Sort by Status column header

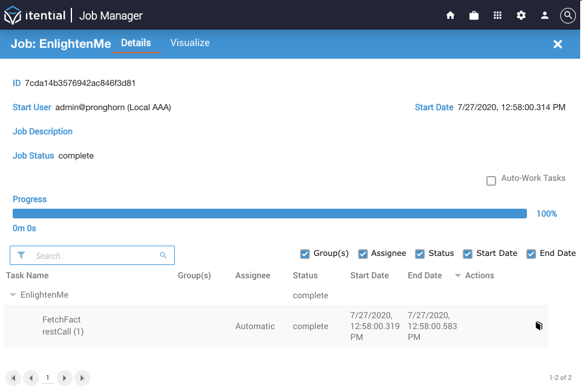[x=305, y=275]
